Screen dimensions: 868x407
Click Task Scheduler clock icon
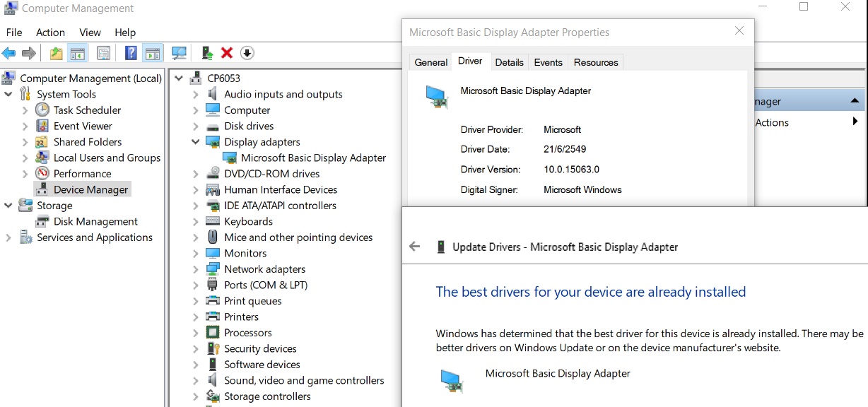(x=42, y=110)
